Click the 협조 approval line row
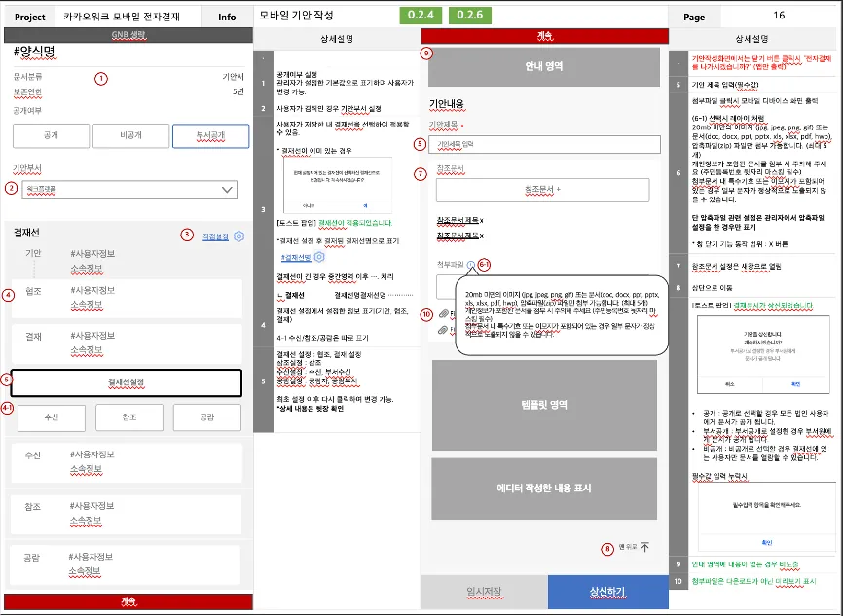Image resolution: width=843 pixels, height=616 pixels. pos(127,298)
